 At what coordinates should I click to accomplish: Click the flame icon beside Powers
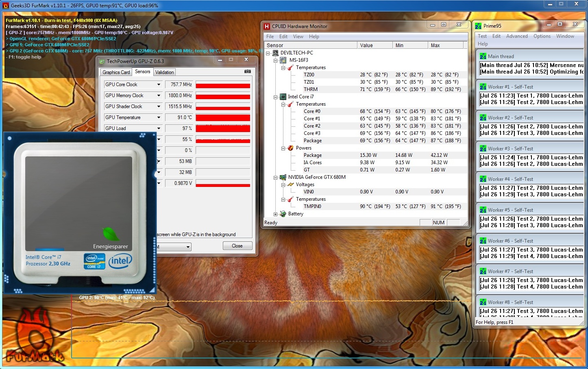click(291, 148)
